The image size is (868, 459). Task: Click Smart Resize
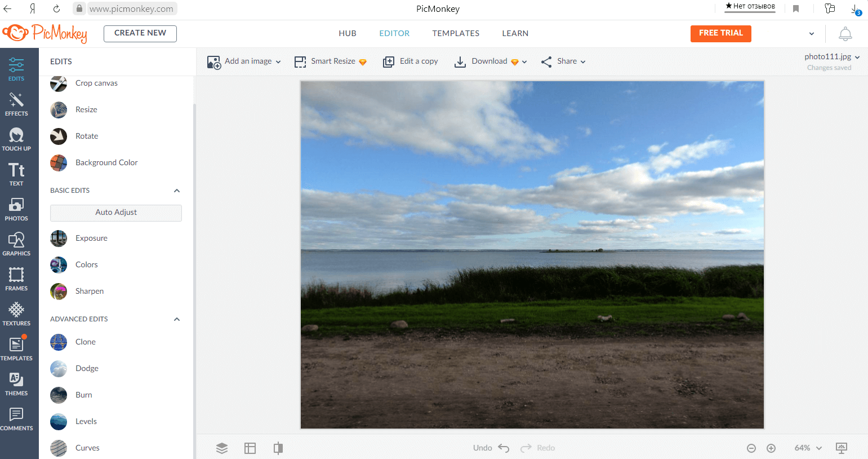331,61
